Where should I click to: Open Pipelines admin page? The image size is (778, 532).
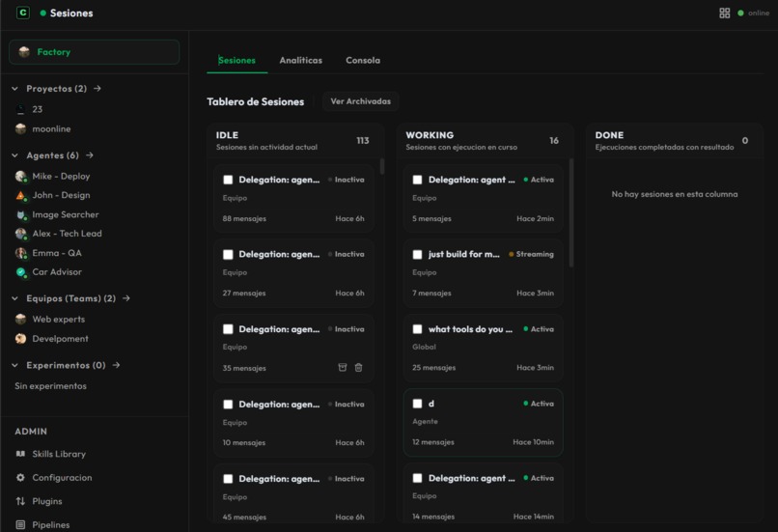[50, 524]
